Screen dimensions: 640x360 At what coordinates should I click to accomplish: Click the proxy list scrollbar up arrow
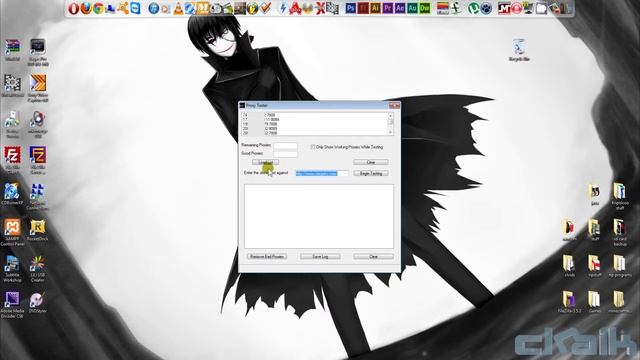(x=391, y=116)
